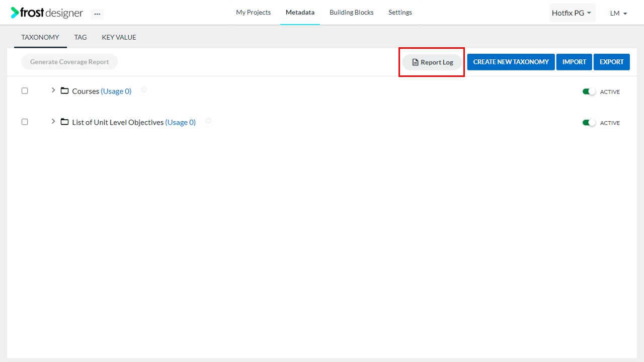Expand the Courses taxonomy tree
This screenshot has height=362, width=644.
click(53, 90)
